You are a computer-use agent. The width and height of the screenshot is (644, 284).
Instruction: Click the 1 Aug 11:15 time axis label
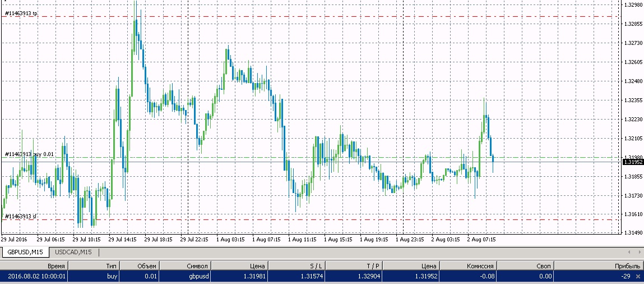[302, 239]
